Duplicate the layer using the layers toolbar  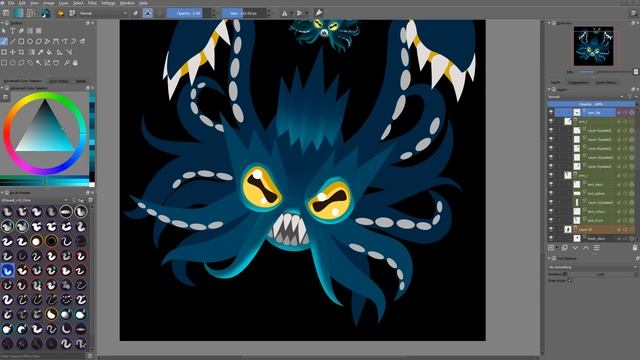tap(564, 248)
